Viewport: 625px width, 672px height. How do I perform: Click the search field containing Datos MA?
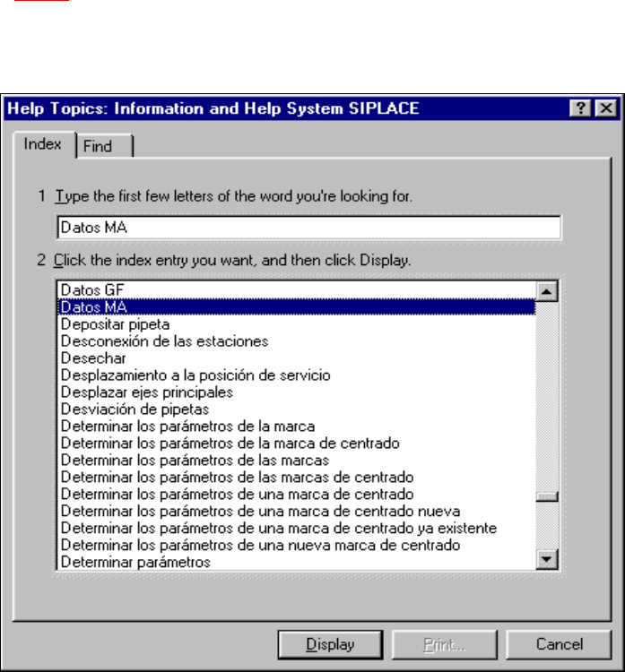click(308, 228)
